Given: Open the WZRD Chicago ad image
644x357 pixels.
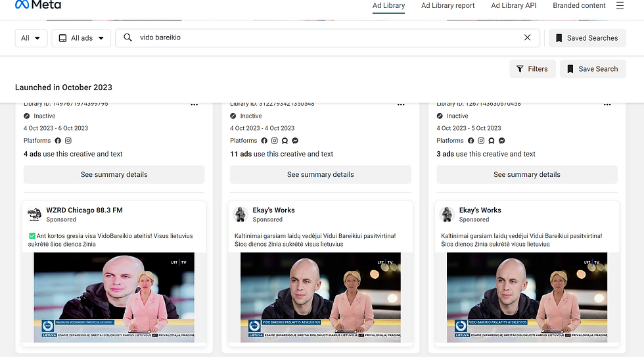Looking at the screenshot, I should click(114, 297).
